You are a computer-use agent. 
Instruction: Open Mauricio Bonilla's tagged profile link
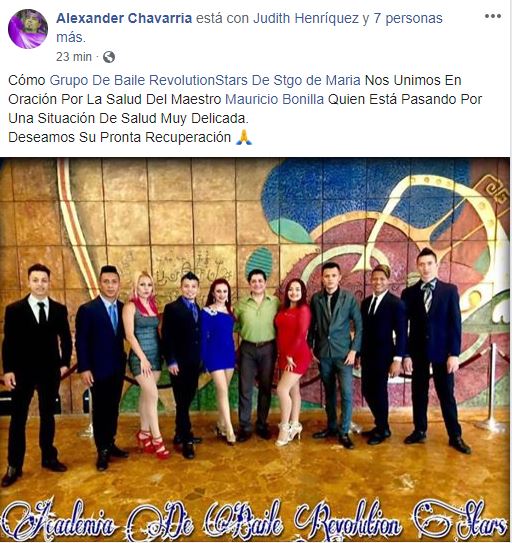coord(274,99)
